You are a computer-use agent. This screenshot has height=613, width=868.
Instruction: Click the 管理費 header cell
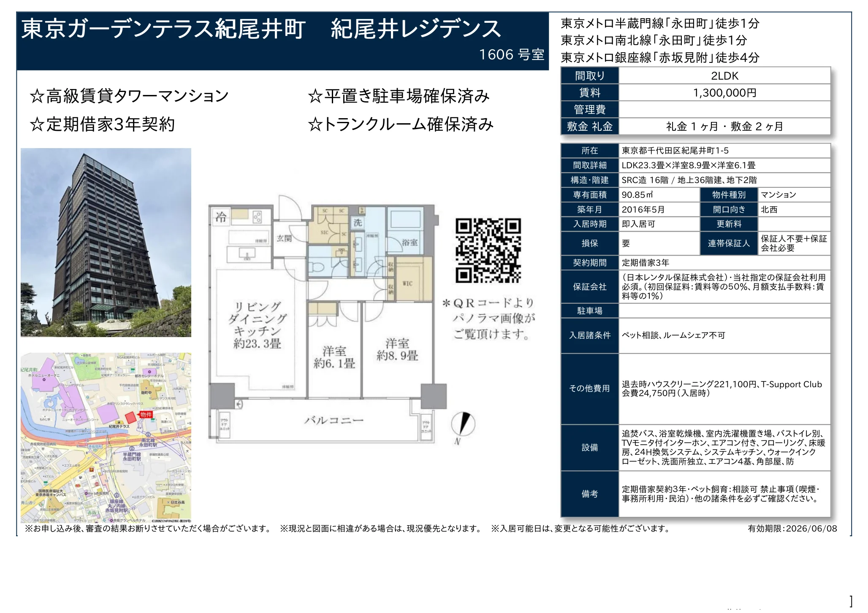tap(590, 110)
